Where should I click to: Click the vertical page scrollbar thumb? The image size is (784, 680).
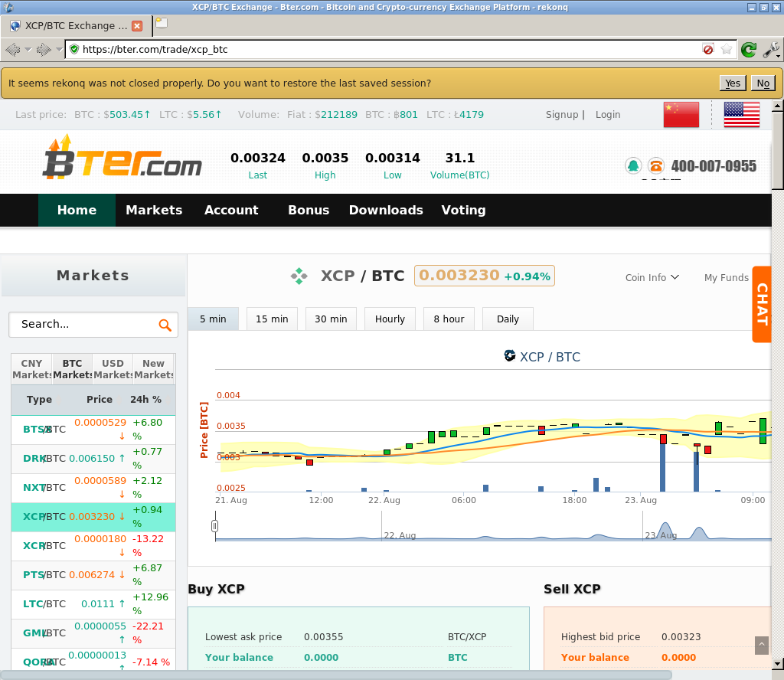point(778,151)
